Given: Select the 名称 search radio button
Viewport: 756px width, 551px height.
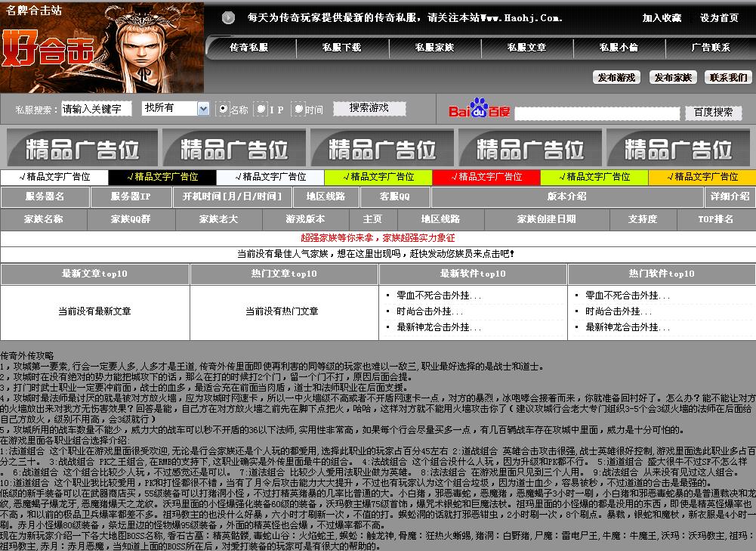Looking at the screenshot, I should [223, 108].
